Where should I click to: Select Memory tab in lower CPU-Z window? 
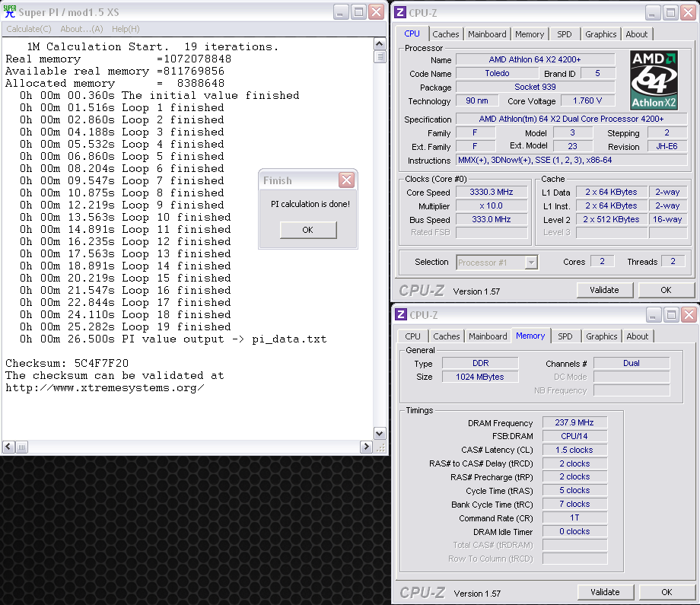(x=530, y=336)
